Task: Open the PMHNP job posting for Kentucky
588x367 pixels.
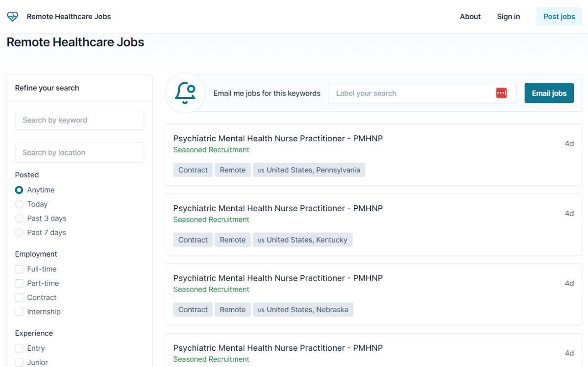Action: coord(278,208)
